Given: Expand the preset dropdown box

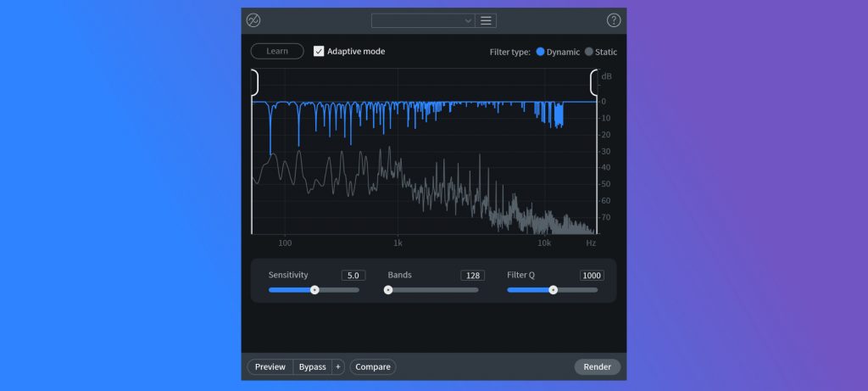Looking at the screenshot, I should coord(423,20).
